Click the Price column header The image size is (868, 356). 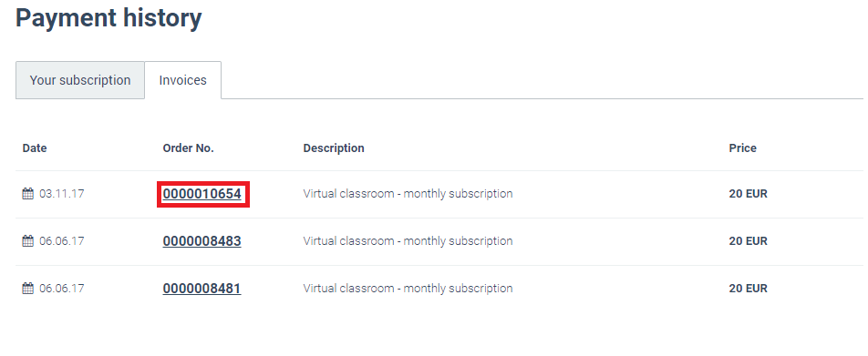[742, 148]
